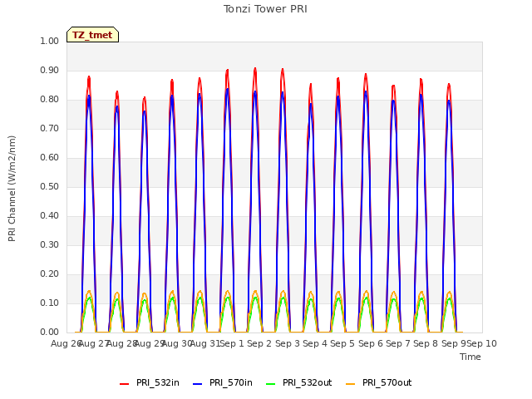Click the Aug 30 x-axis date label
Image resolution: width=532 pixels, height=399 pixels.
click(x=177, y=343)
